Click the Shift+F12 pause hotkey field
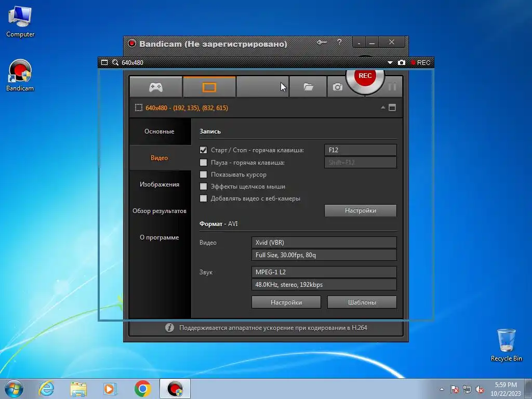532x399 pixels. pos(361,163)
